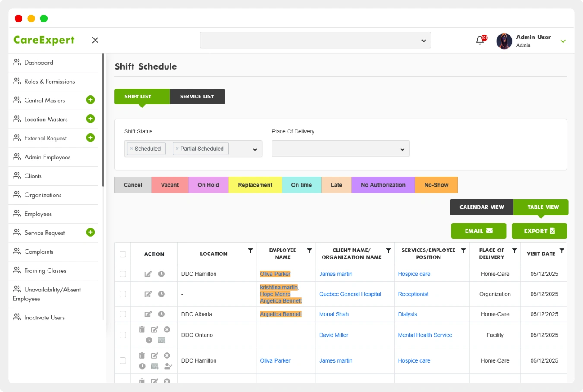Tick the checkbox for the DDC Alberta row
The width and height of the screenshot is (583, 392).
123,314
